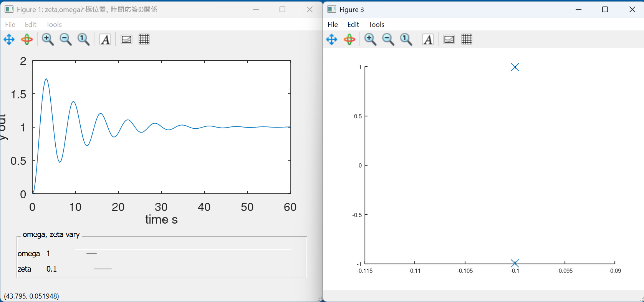Screen dimensions: 644x302
Task: Click the omega slider handle
Action: (x=92, y=254)
